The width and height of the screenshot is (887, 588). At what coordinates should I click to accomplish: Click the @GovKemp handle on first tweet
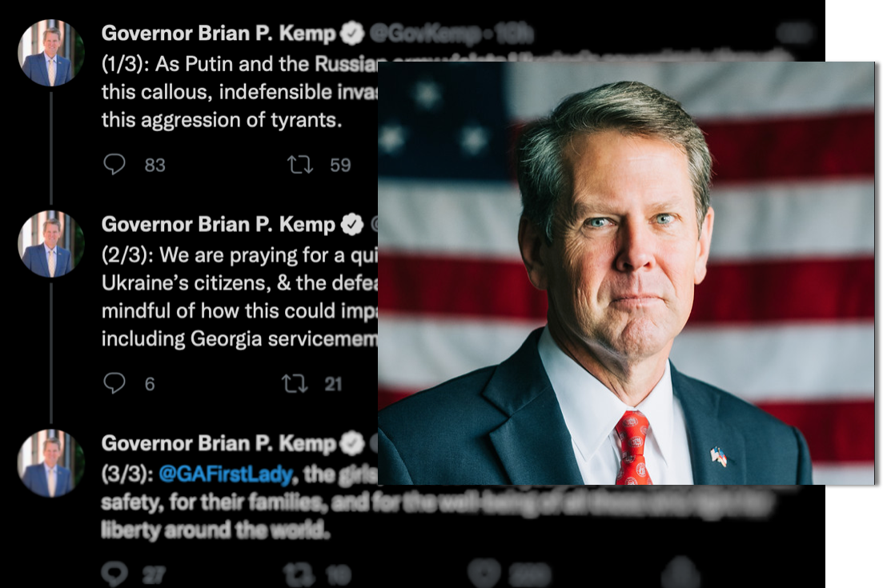point(425,34)
